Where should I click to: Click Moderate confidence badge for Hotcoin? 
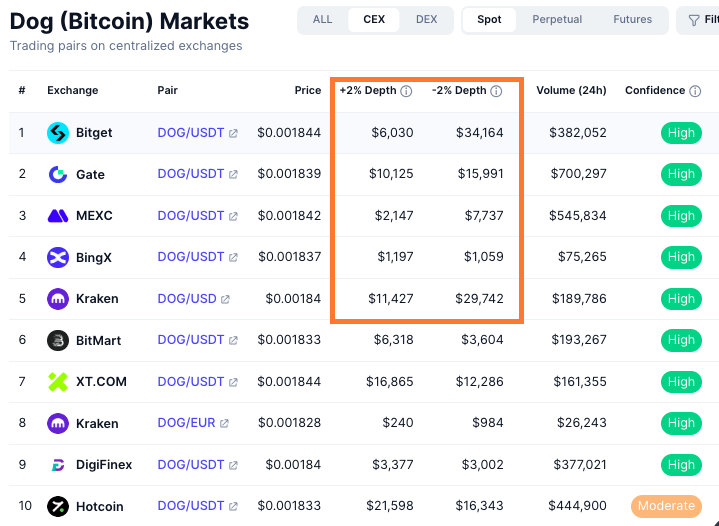(666, 506)
